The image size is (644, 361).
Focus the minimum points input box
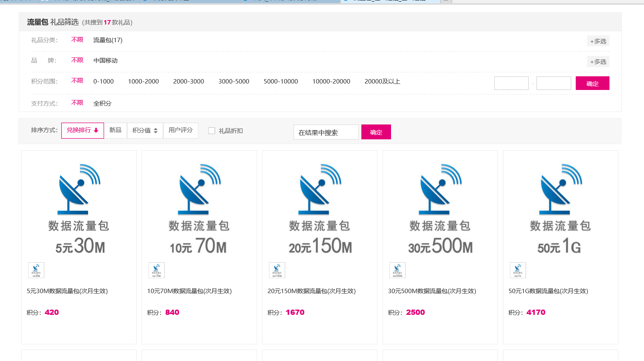click(x=512, y=83)
